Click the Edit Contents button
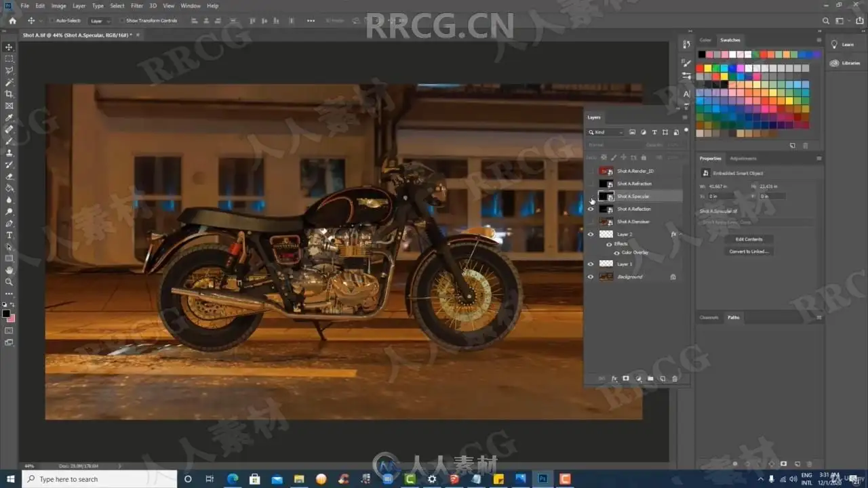The image size is (868, 488). 749,239
